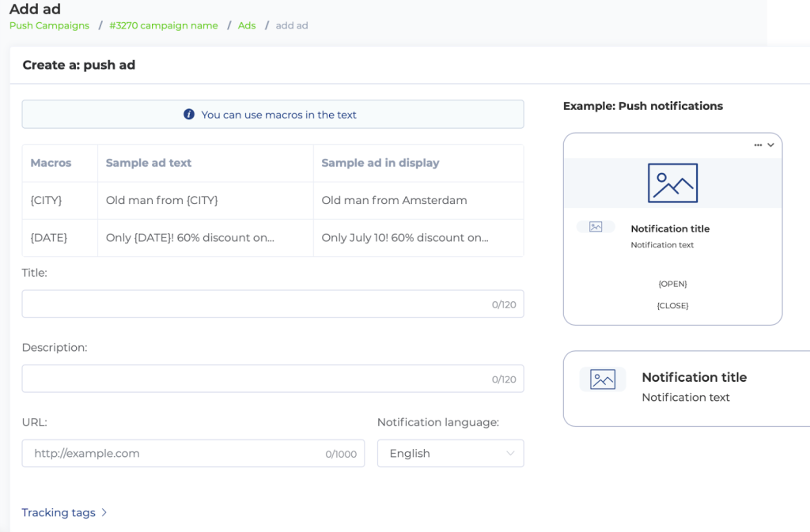810x532 pixels.
Task: Click 'Only July 10! 60% discount on...' cell
Action: [x=405, y=238]
